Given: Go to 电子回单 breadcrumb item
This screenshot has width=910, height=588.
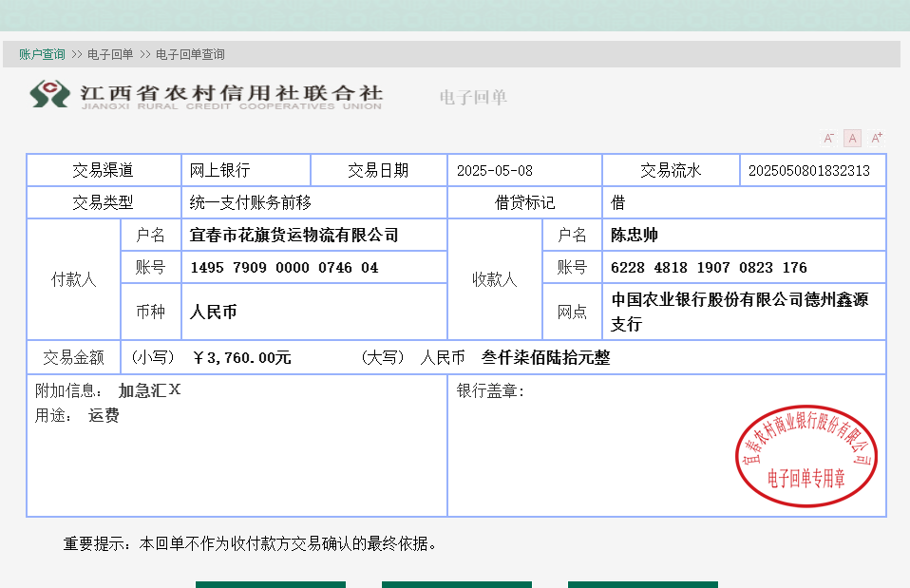Looking at the screenshot, I should 110,54.
